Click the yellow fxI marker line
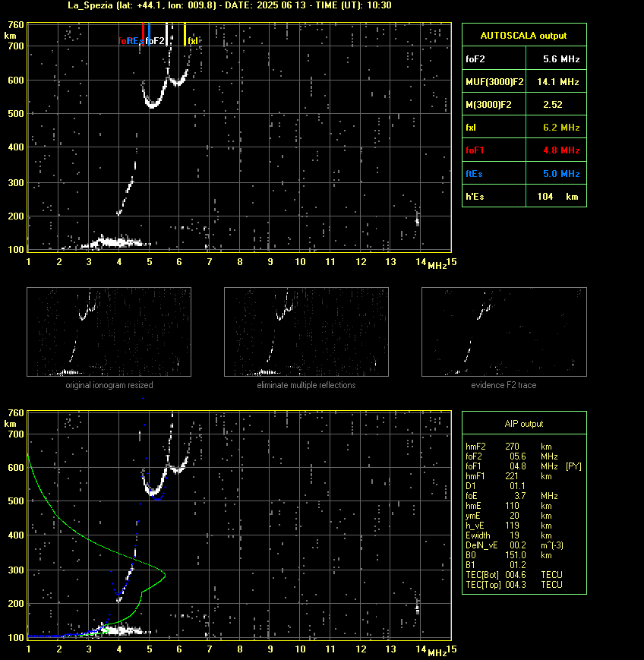This screenshot has width=644, height=660. 185,34
